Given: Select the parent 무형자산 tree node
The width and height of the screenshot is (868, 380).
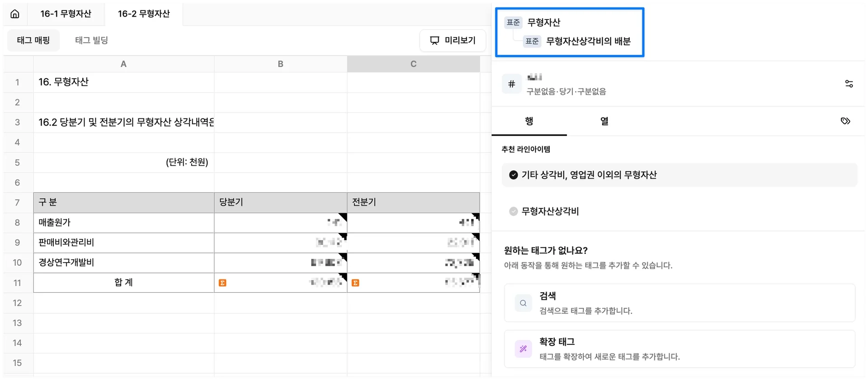Looking at the screenshot, I should pyautogui.click(x=544, y=22).
